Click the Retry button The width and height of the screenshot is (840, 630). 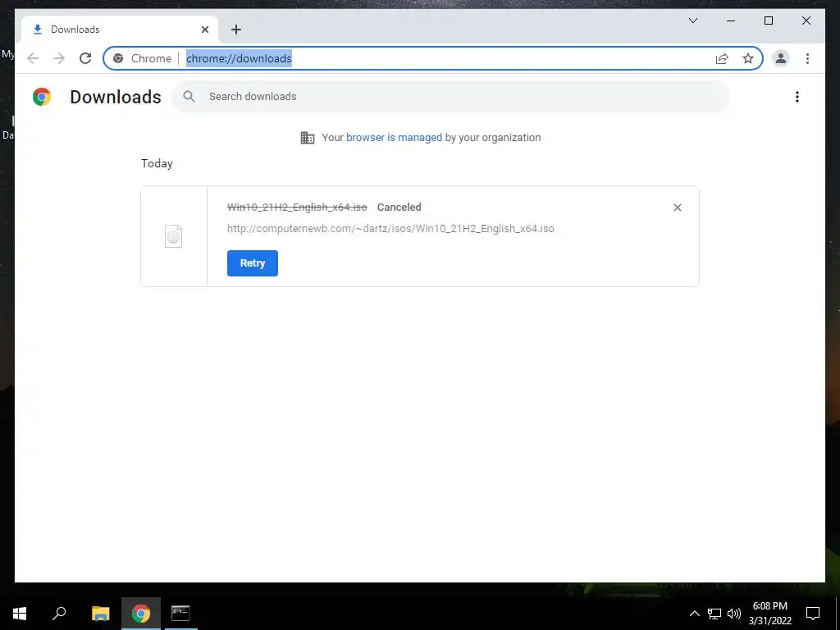coord(253,263)
